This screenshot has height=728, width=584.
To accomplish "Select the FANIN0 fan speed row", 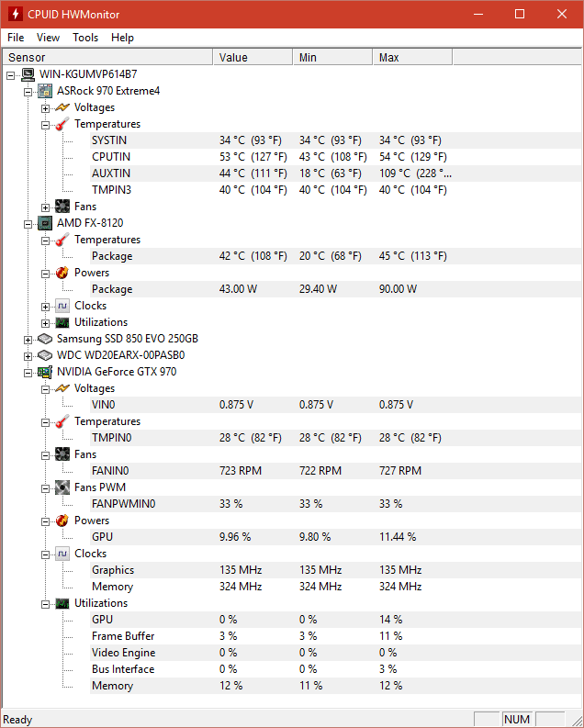I will point(110,471).
